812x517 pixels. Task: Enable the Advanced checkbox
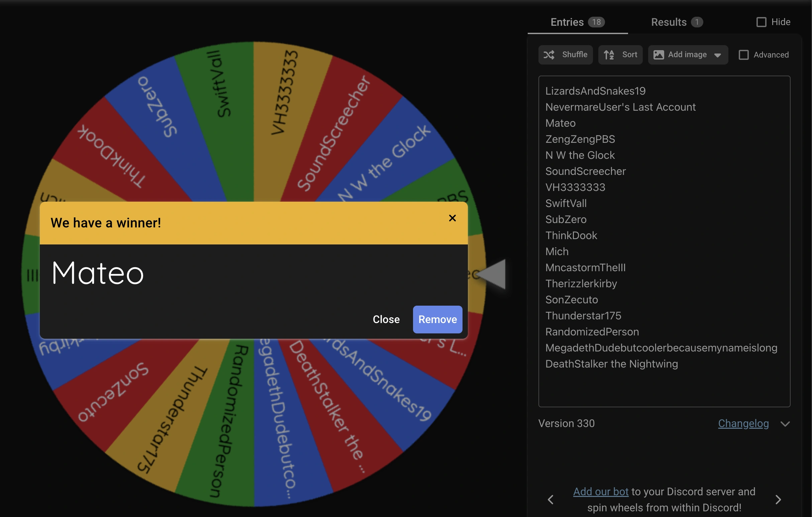click(x=743, y=55)
